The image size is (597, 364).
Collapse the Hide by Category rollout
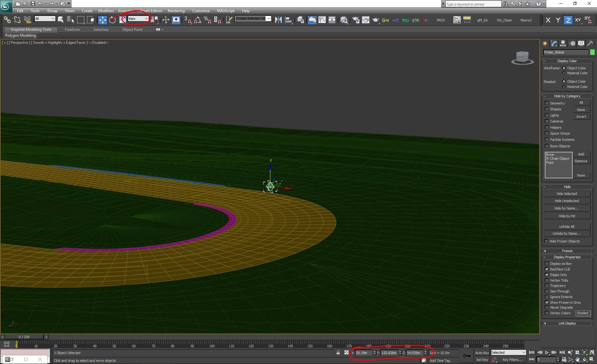click(x=567, y=96)
